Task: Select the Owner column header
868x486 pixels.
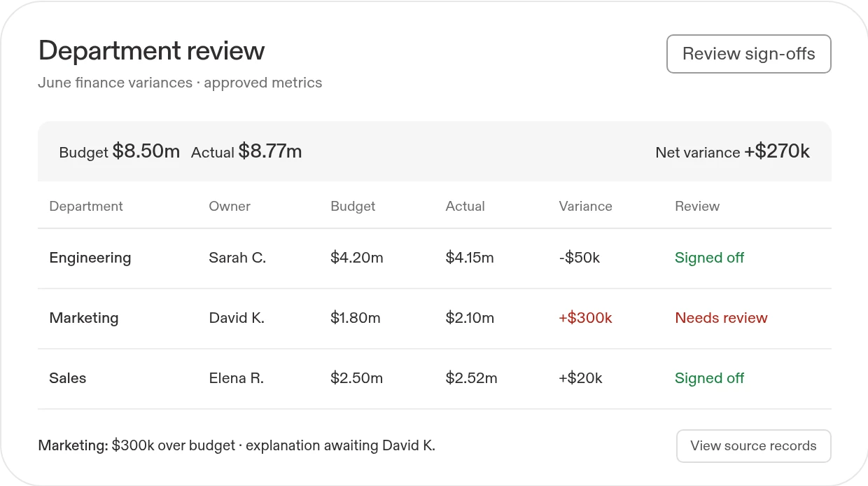Action: [x=230, y=207]
